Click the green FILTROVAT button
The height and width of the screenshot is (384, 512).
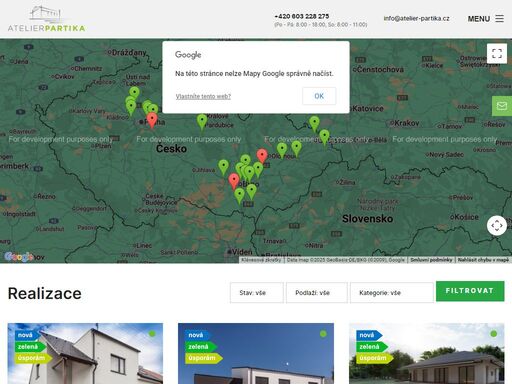[470, 291]
